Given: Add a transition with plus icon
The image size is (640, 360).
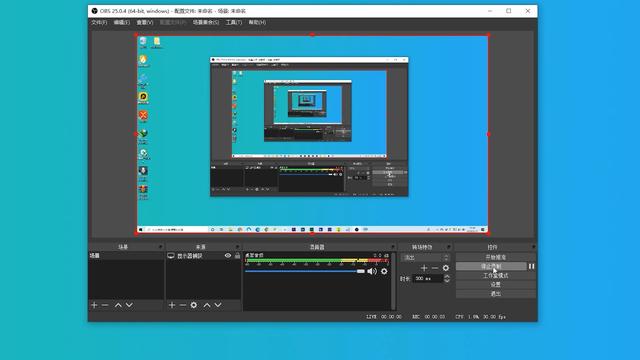Looking at the screenshot, I should (424, 268).
